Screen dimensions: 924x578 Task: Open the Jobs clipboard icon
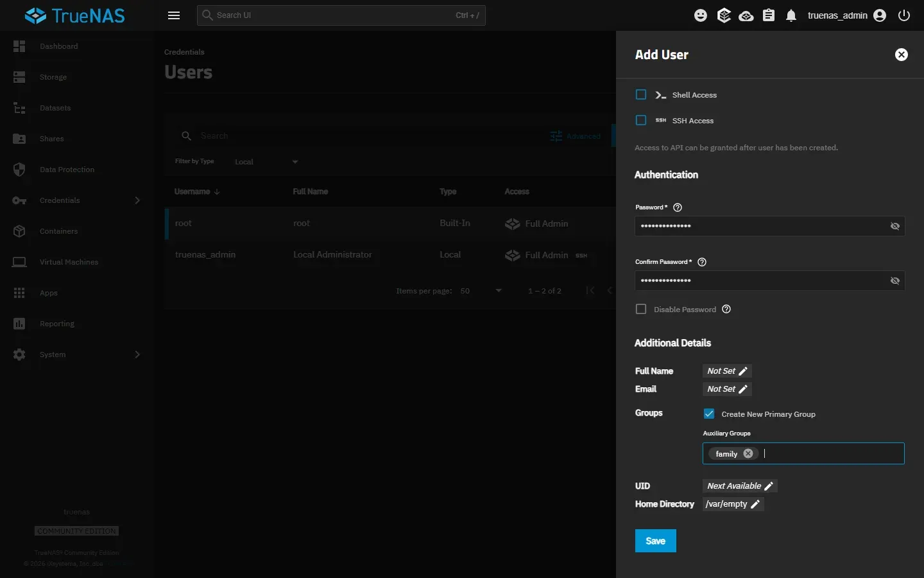click(x=769, y=15)
